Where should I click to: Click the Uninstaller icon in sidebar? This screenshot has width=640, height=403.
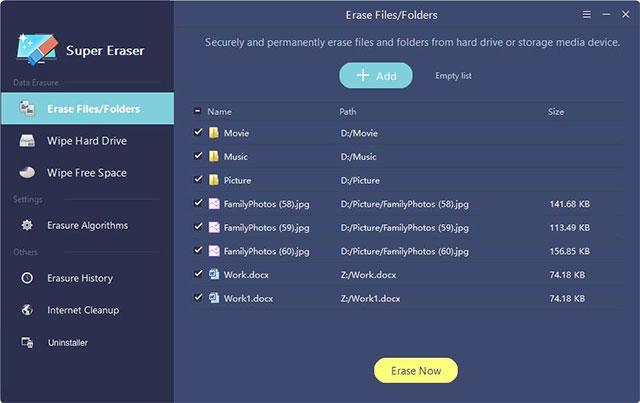pos(27,343)
